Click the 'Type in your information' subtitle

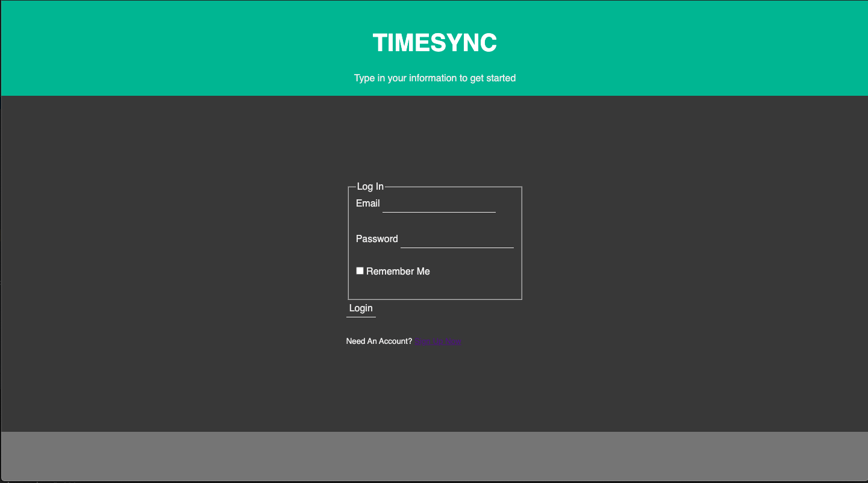pyautogui.click(x=434, y=78)
